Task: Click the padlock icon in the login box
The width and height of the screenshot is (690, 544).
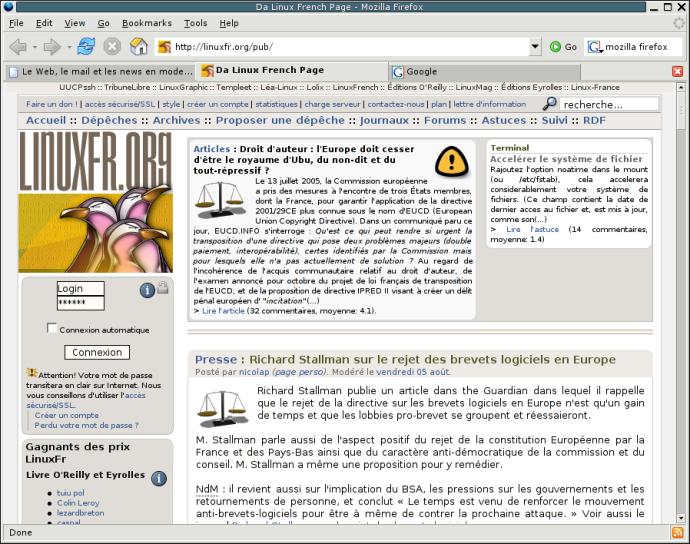Action: [163, 288]
